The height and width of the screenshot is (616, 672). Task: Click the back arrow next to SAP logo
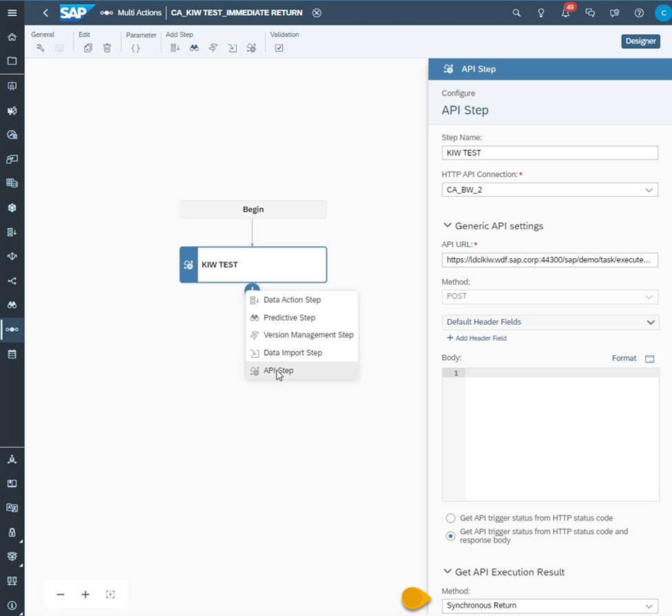[45, 13]
